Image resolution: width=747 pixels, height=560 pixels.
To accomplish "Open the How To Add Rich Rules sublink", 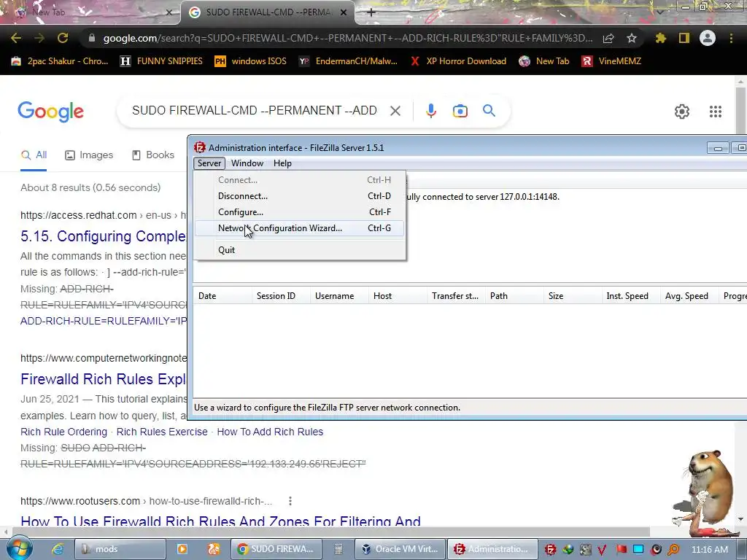I will point(270,432).
